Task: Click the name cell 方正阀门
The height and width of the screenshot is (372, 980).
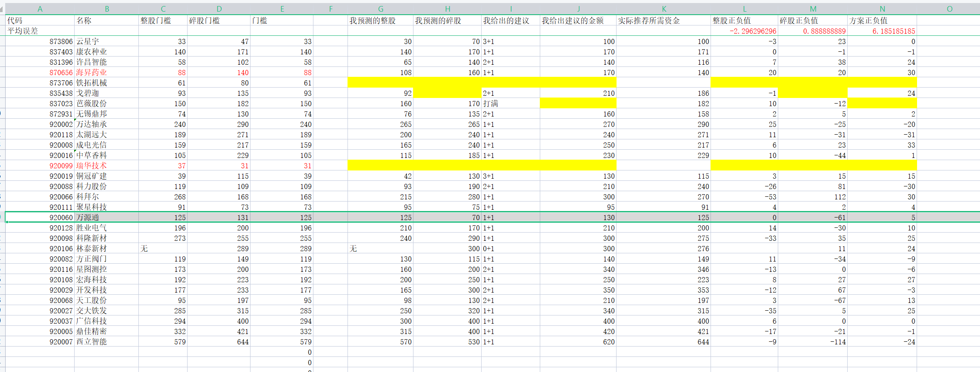Action: (x=106, y=259)
